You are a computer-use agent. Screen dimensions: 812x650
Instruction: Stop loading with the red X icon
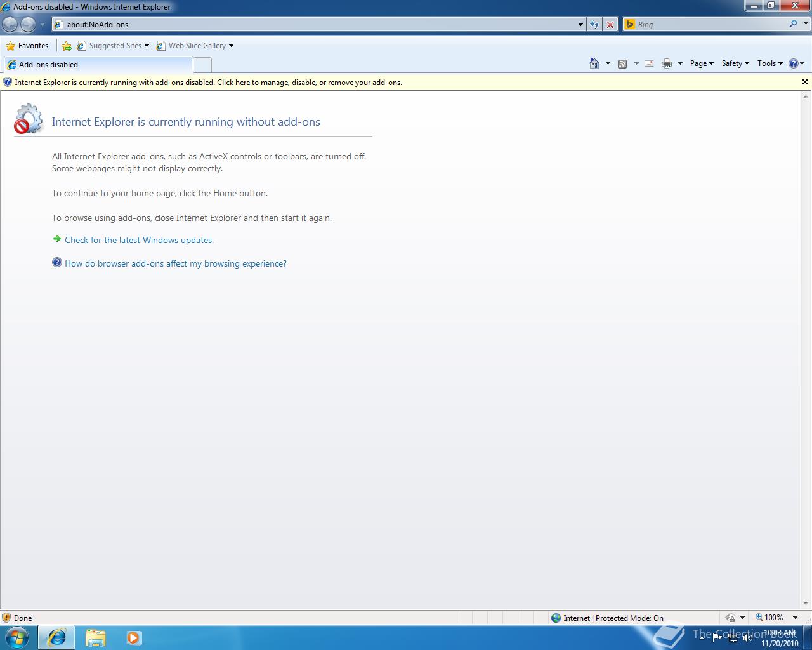click(610, 24)
